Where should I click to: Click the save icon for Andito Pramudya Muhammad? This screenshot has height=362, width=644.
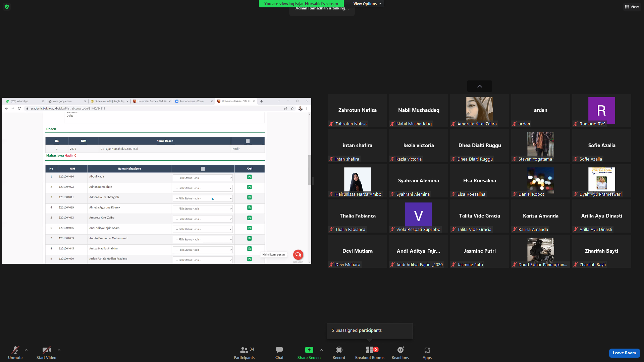pos(250,239)
